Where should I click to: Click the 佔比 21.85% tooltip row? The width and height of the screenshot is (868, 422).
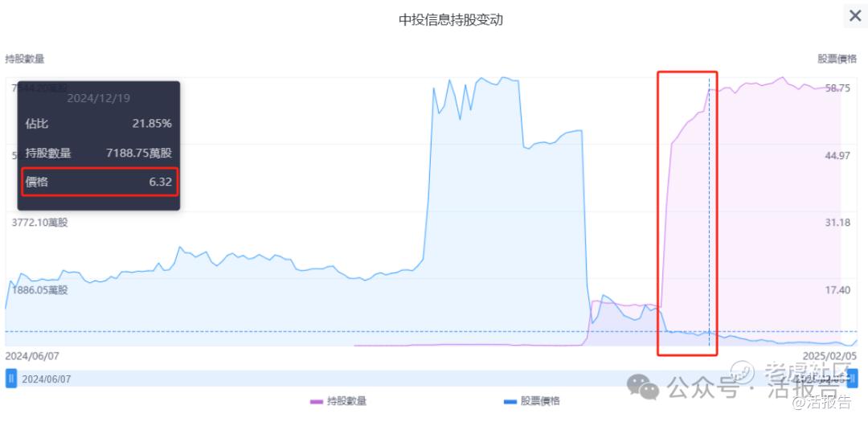[99, 124]
